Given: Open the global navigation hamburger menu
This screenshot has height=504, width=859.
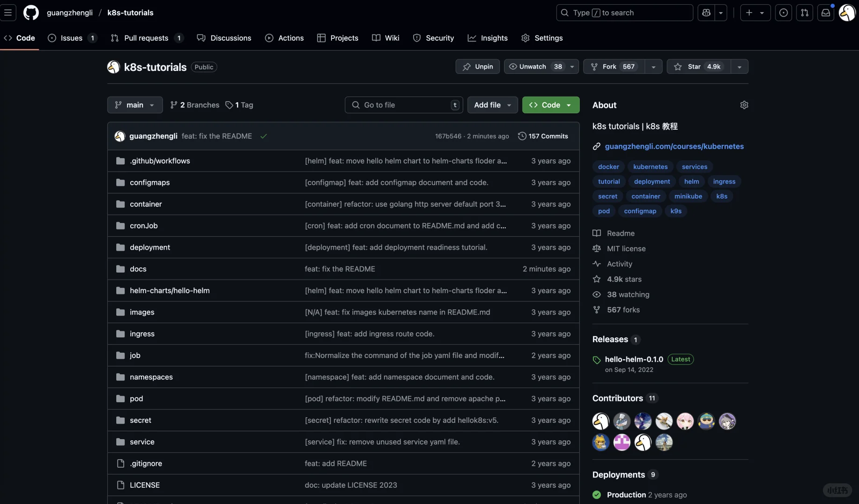Looking at the screenshot, I should 8,13.
